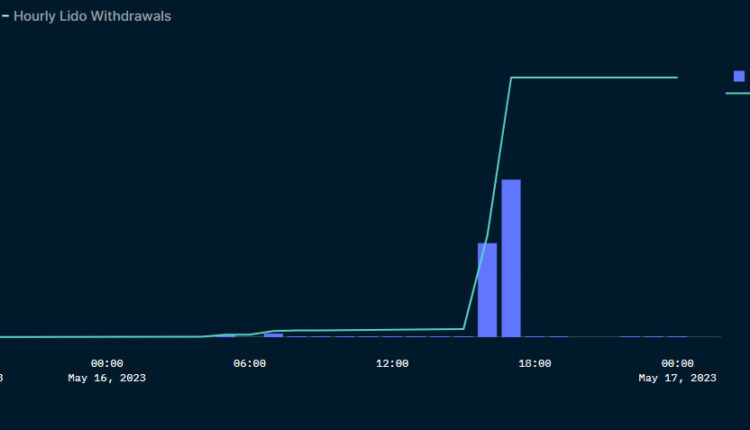The height and width of the screenshot is (430, 750).
Task: Click the blue square legend marker
Action: tap(739, 76)
